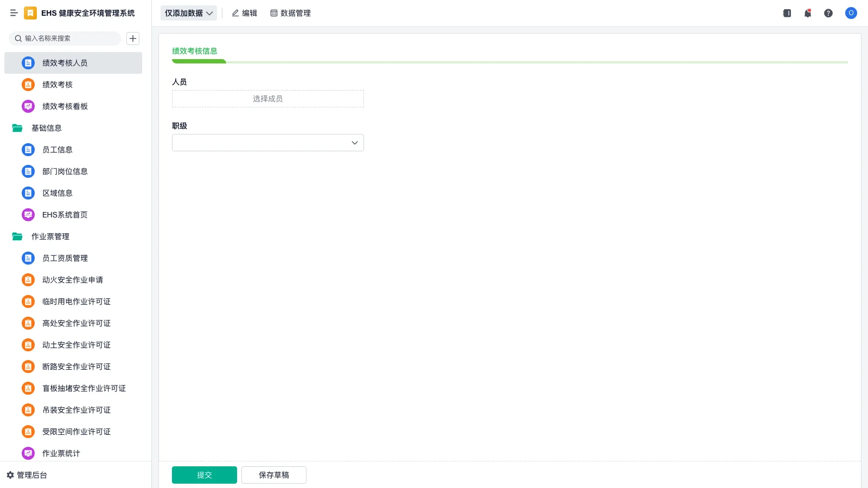Select the 绩效考核人员 sidebar icon
The width and height of the screenshot is (868, 488).
pos(28,63)
